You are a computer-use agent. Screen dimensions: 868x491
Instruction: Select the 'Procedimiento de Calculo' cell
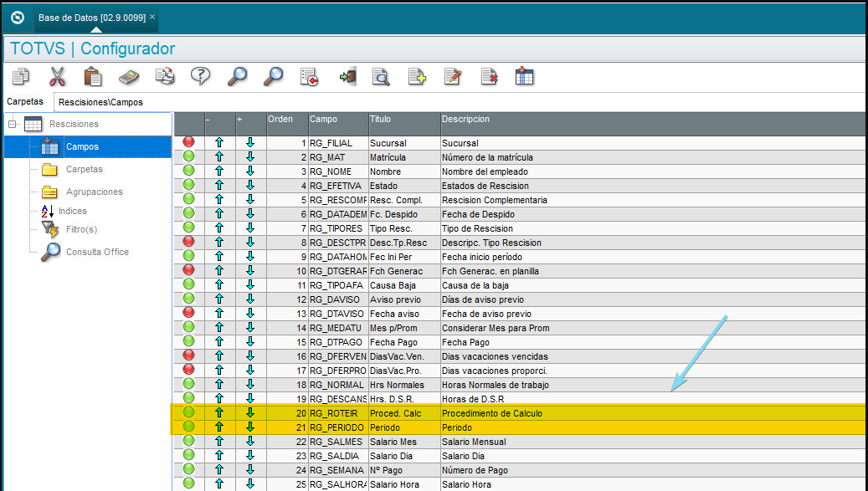click(x=653, y=413)
